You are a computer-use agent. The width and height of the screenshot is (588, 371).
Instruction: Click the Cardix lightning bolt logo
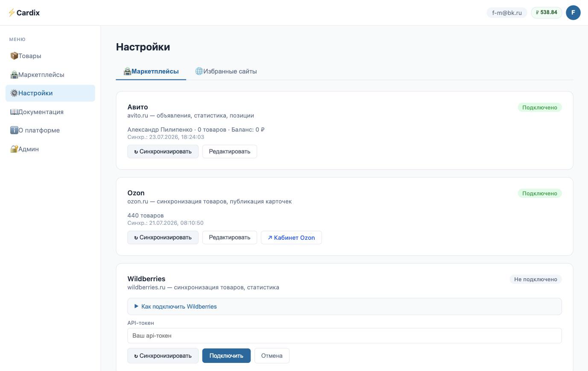click(x=12, y=13)
